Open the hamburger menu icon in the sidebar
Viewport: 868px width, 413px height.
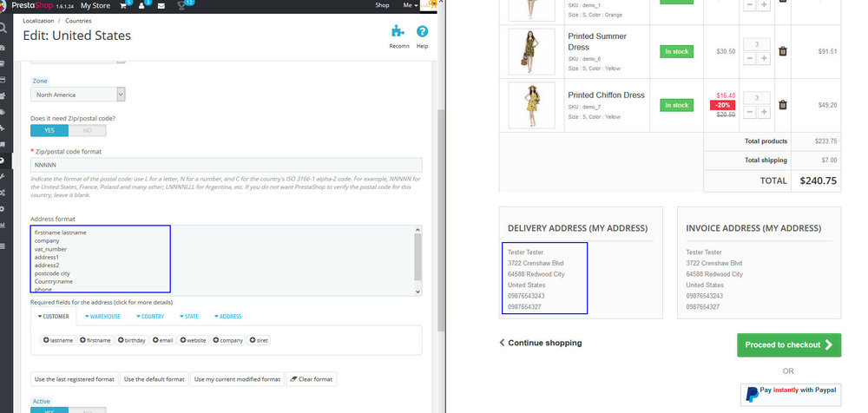(3, 246)
